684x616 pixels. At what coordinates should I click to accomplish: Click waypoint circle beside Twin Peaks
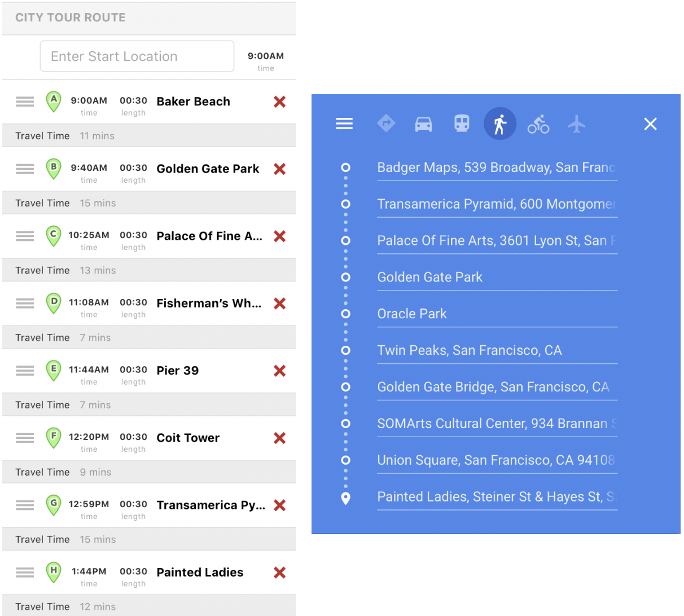(x=346, y=350)
